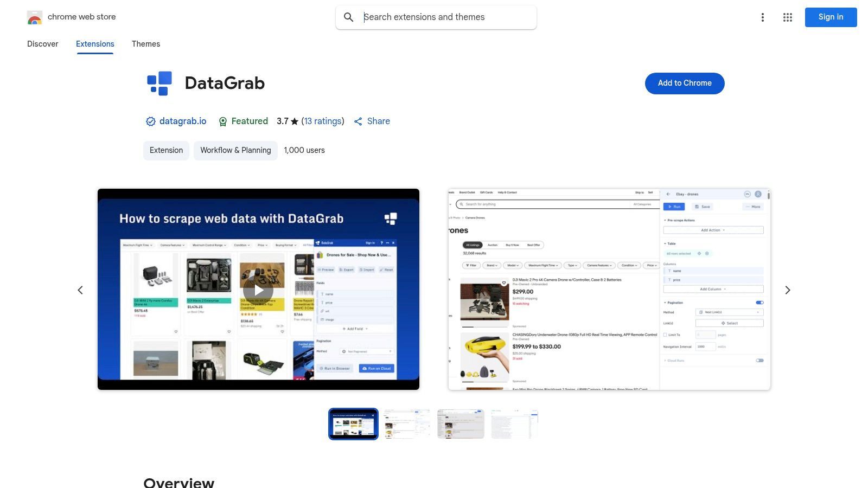Open the Discover tab

point(42,44)
